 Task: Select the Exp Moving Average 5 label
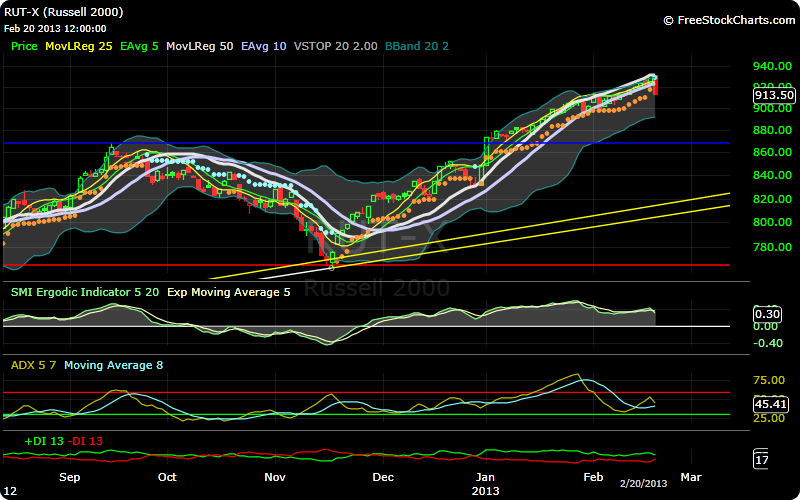click(229, 292)
